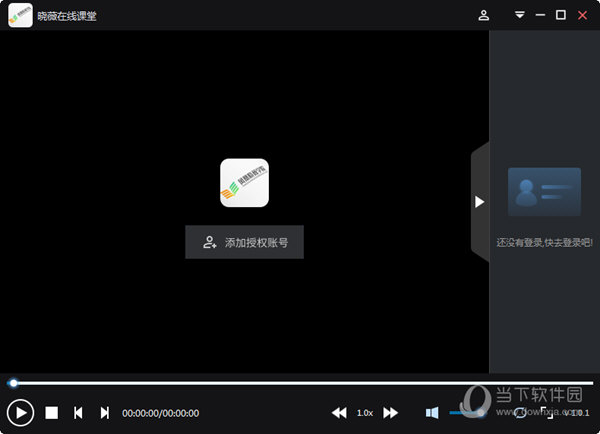Click the 添加授权账号 button
Screen dimensions: 600x434
coord(245,242)
